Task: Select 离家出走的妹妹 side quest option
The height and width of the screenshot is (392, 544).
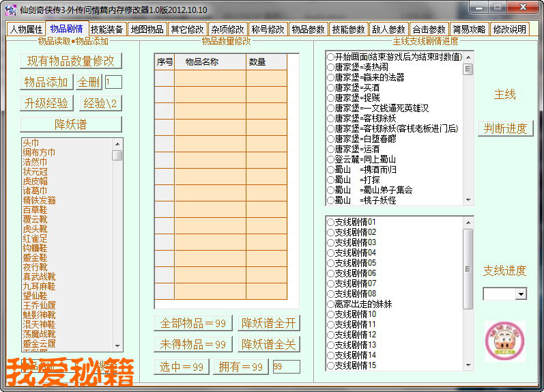Action: [x=330, y=304]
